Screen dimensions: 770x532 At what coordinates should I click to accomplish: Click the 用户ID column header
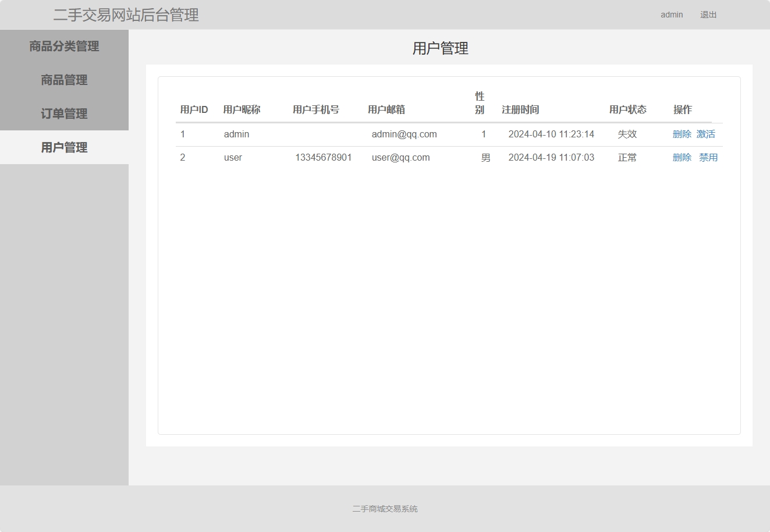(195, 109)
